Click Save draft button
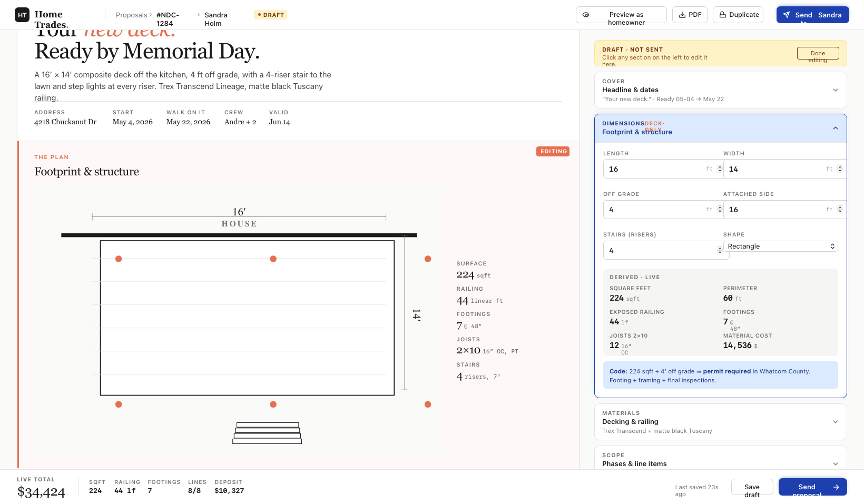This screenshot has height=504, width=864. (752, 487)
